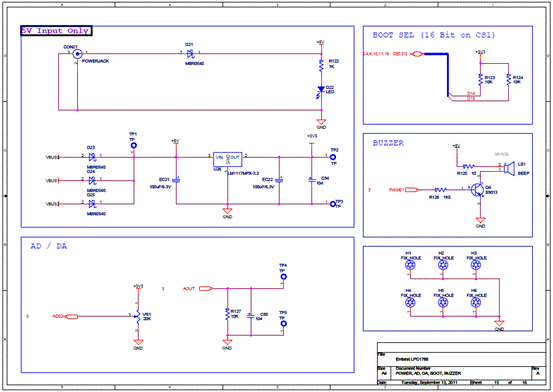Viewport: 553px width, 392px height.
Task: Click the LS1 BEEP buzzer symbol
Action: 508,168
